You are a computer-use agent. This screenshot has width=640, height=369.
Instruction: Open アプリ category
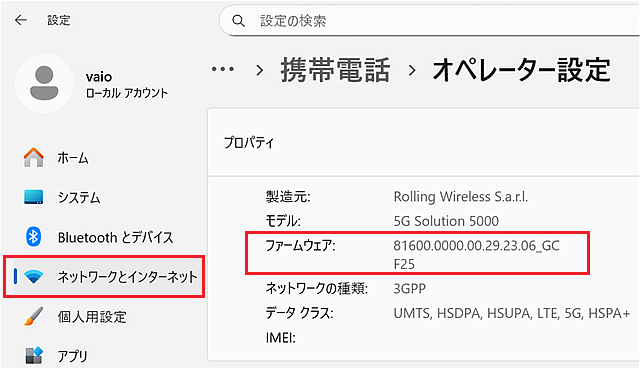(x=73, y=356)
